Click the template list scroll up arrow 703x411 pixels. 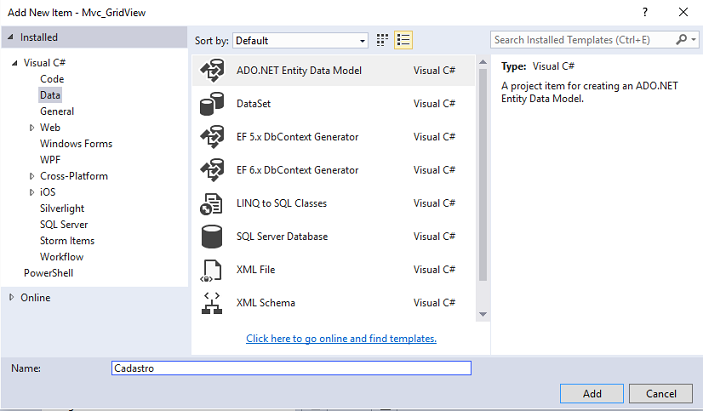point(483,62)
